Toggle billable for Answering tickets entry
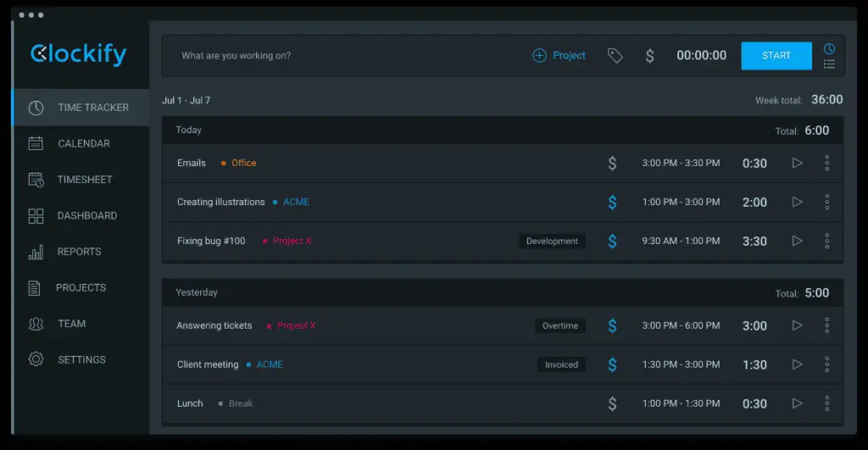 coord(612,325)
